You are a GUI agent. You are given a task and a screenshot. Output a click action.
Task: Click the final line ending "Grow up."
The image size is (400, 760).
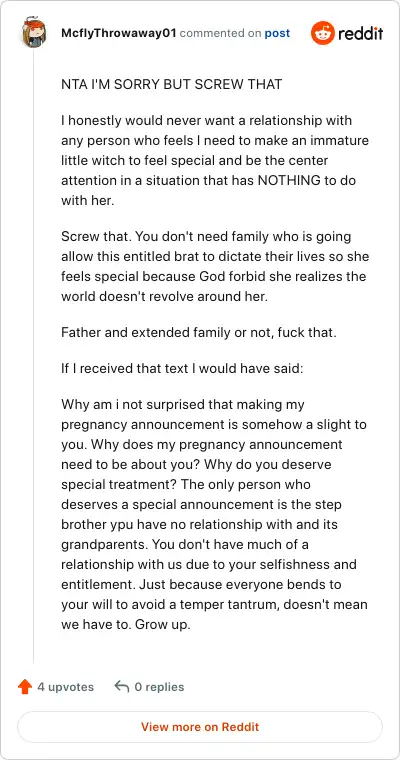coord(126,625)
